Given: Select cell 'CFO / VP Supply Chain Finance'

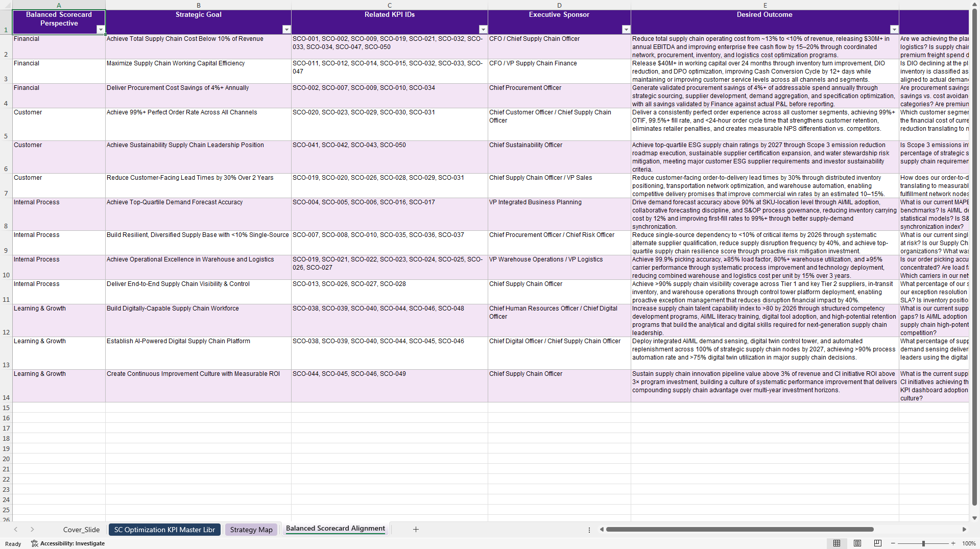Looking at the screenshot, I should point(559,71).
